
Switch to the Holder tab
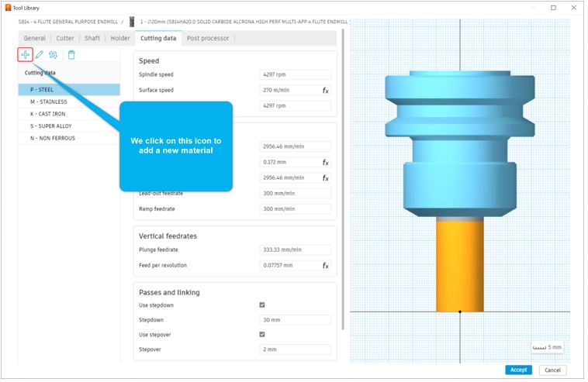tap(120, 38)
